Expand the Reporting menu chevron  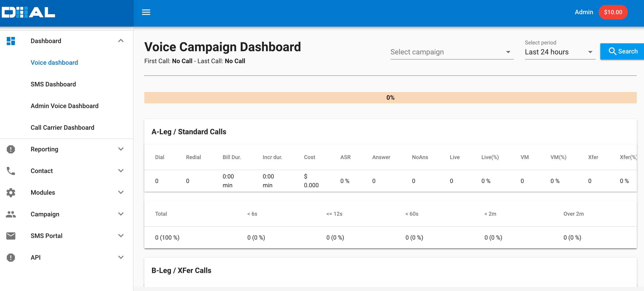click(x=121, y=149)
